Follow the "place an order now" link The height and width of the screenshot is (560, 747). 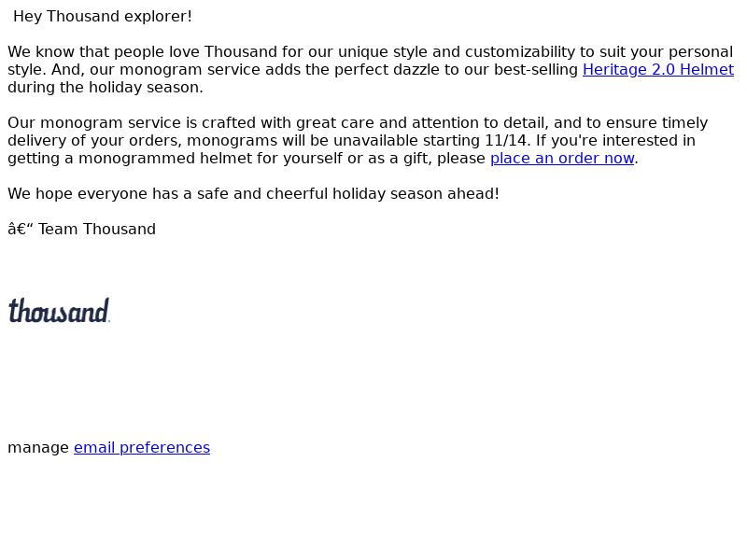(x=562, y=158)
